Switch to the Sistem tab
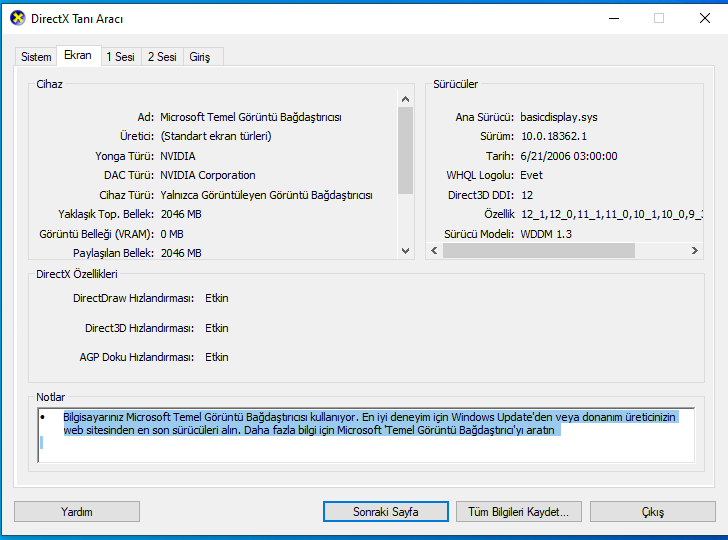This screenshot has width=728, height=540. [36, 57]
